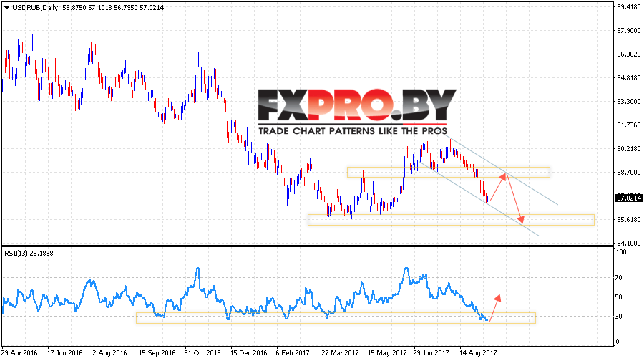Screen dimensions: 644x361
Task: Select the 17 Jun 2016 date label
Action: point(65,353)
